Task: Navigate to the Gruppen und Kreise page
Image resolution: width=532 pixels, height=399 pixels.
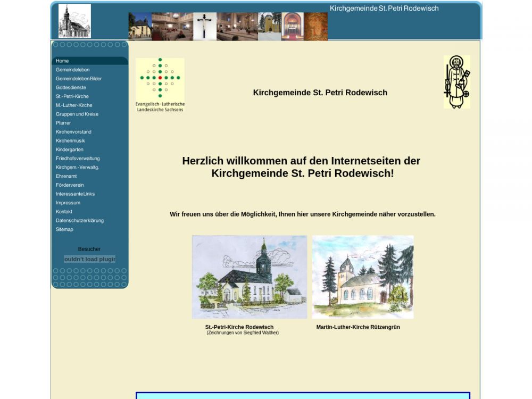Action: point(77,114)
